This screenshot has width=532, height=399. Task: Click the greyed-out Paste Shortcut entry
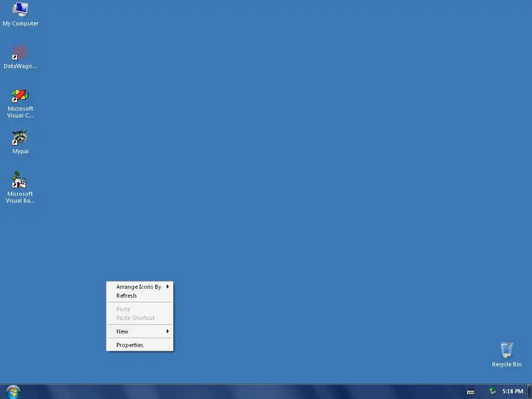(140, 318)
